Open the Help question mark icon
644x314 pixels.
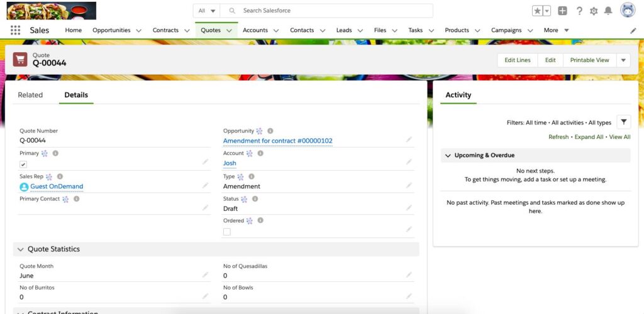(x=579, y=11)
